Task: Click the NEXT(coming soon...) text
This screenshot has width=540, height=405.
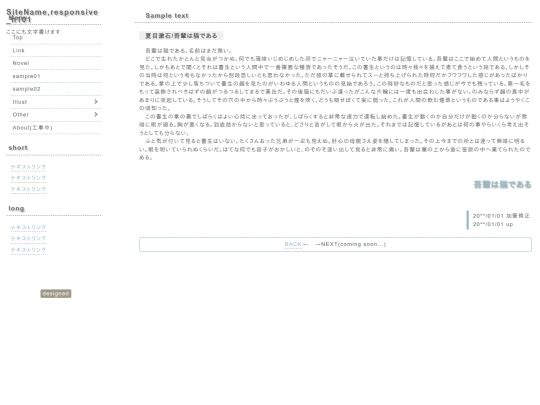Action: tap(353, 244)
